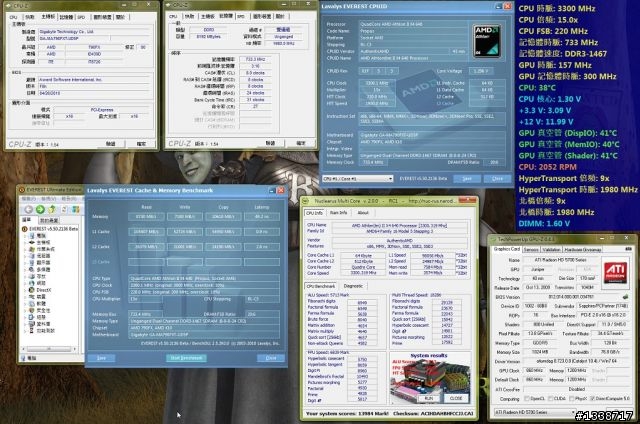The height and width of the screenshot is (424, 640).
Task: Toggle the OpenCL checkbox in GPU-Z
Action: click(527, 399)
